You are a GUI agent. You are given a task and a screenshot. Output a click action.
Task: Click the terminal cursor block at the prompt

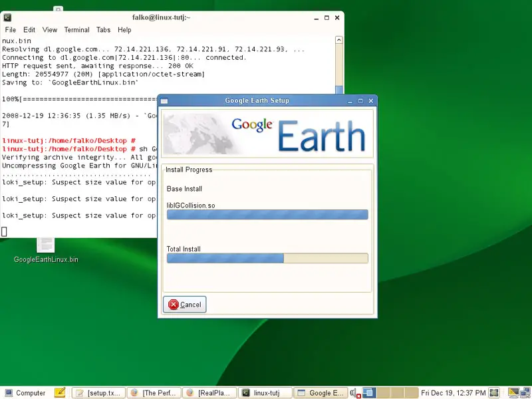pyautogui.click(x=4, y=231)
